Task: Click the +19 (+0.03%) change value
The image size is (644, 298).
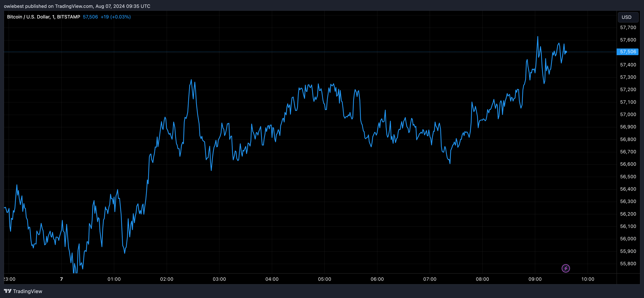Action: pos(115,17)
